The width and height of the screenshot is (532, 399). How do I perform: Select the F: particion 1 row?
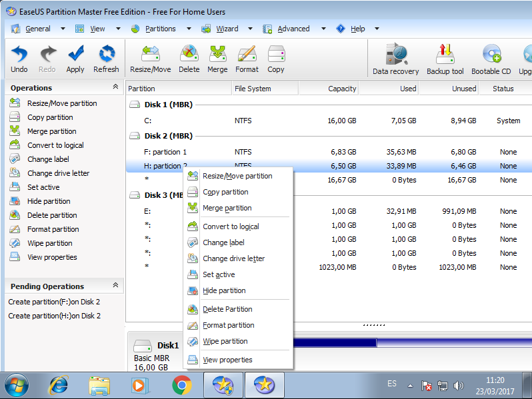(329, 152)
